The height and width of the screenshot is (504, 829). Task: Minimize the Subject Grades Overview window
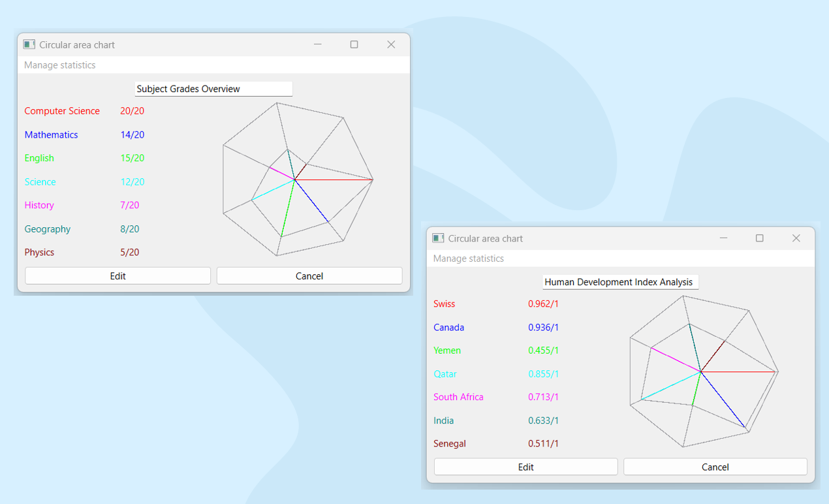tap(318, 44)
